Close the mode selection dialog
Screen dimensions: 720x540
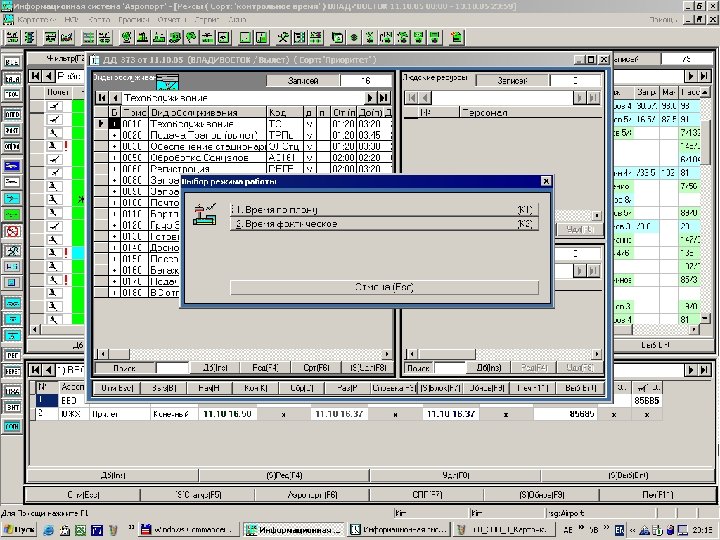click(546, 181)
